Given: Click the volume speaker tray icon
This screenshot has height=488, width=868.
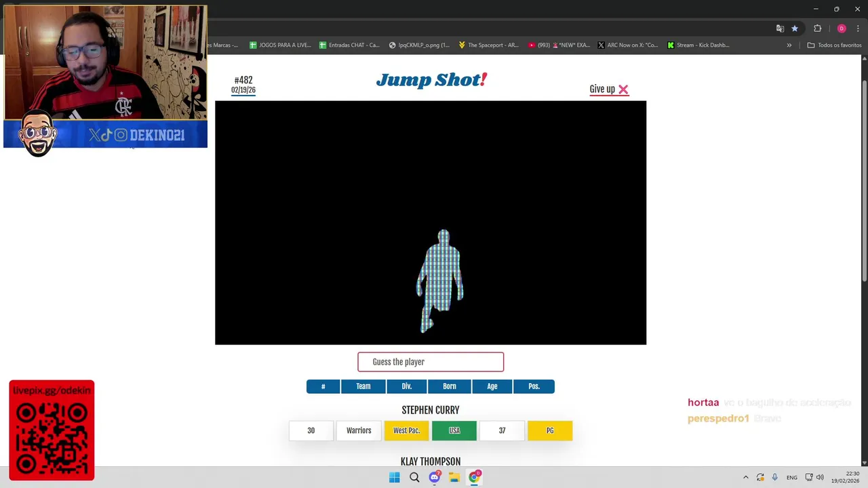Looking at the screenshot, I should [820, 477].
